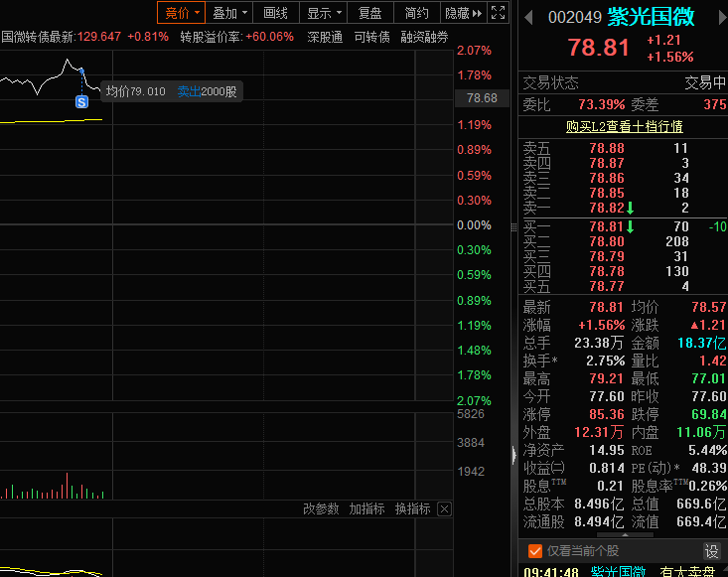728x577 pixels.
Task: Select 买二 price 78.80
Action: [x=607, y=241]
